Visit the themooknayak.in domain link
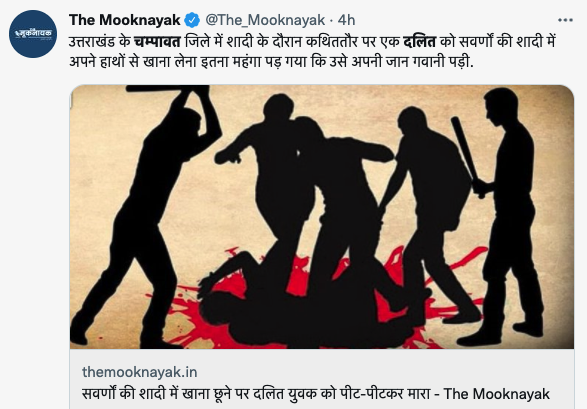This screenshot has width=587, height=409. click(140, 372)
